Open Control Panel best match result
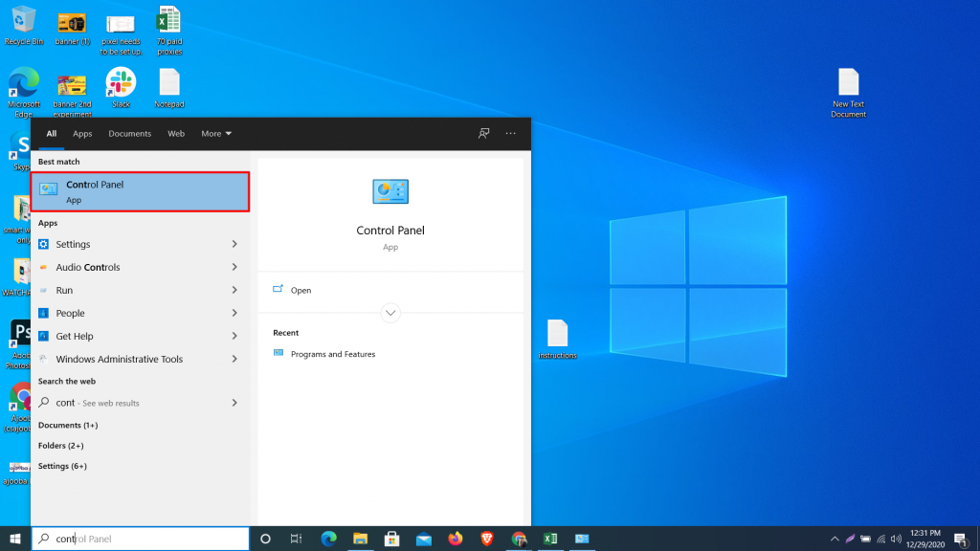Image resolution: width=980 pixels, height=551 pixels. pyautogui.click(x=141, y=191)
